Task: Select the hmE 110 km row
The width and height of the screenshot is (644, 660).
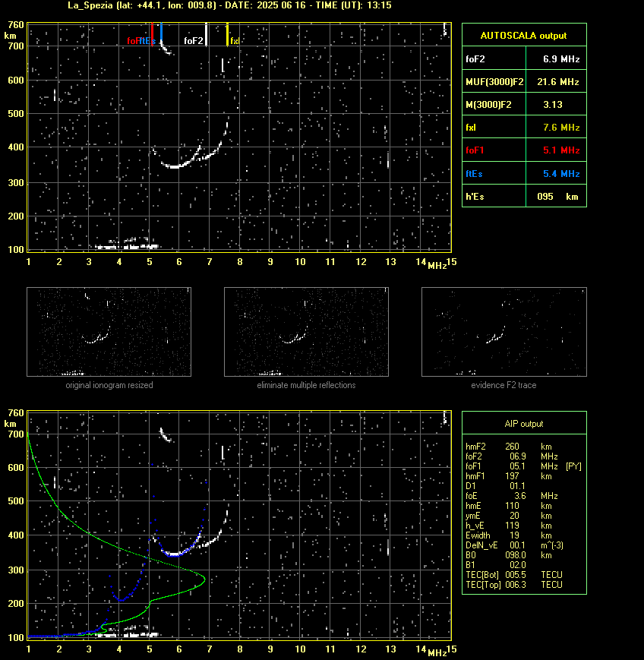Action: click(509, 506)
